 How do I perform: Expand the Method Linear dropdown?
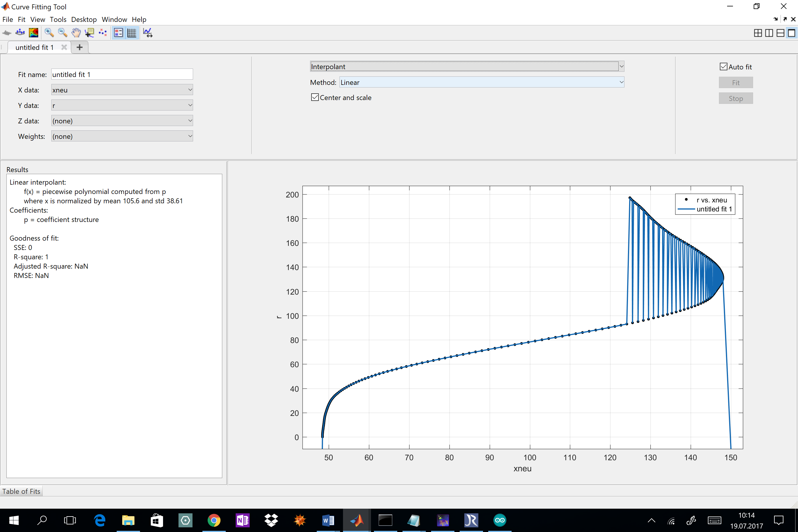click(x=482, y=83)
